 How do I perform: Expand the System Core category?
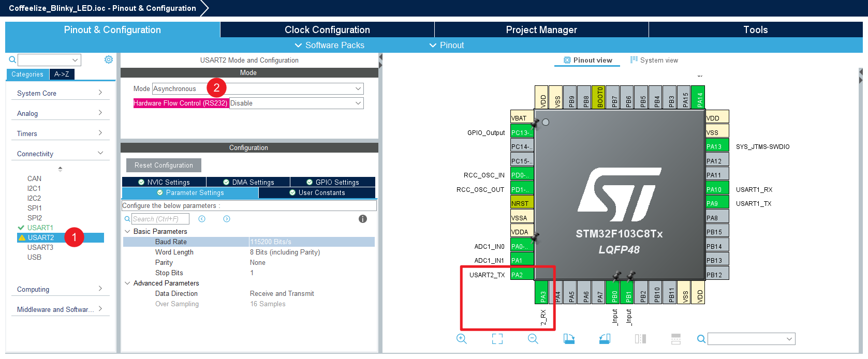pyautogui.click(x=60, y=93)
